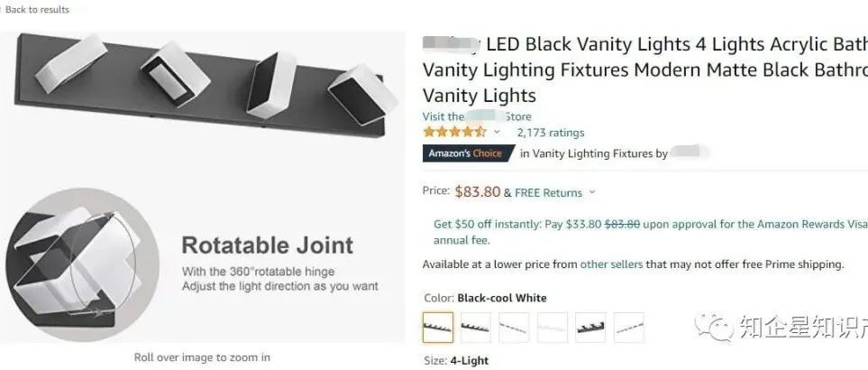Click the Amazon's Choice badge
This screenshot has height=370, width=868.
(466, 153)
